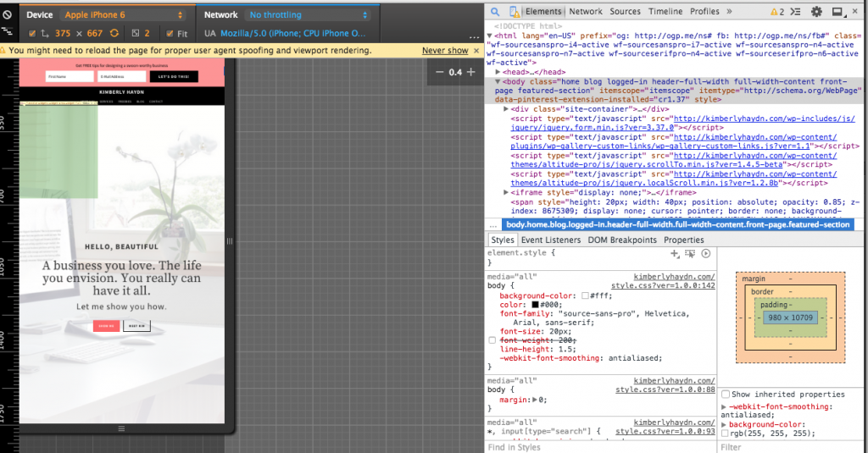Click the Never show link

(x=445, y=51)
